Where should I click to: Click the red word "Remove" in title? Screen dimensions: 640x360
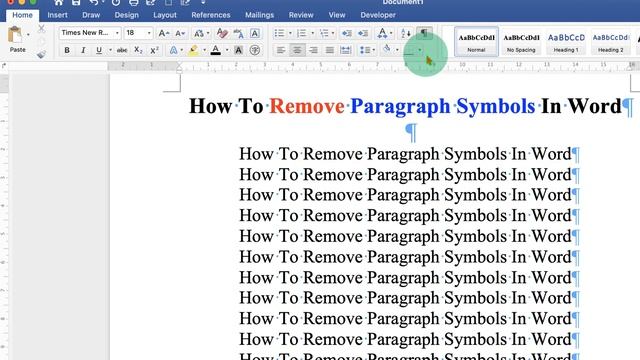pyautogui.click(x=307, y=106)
